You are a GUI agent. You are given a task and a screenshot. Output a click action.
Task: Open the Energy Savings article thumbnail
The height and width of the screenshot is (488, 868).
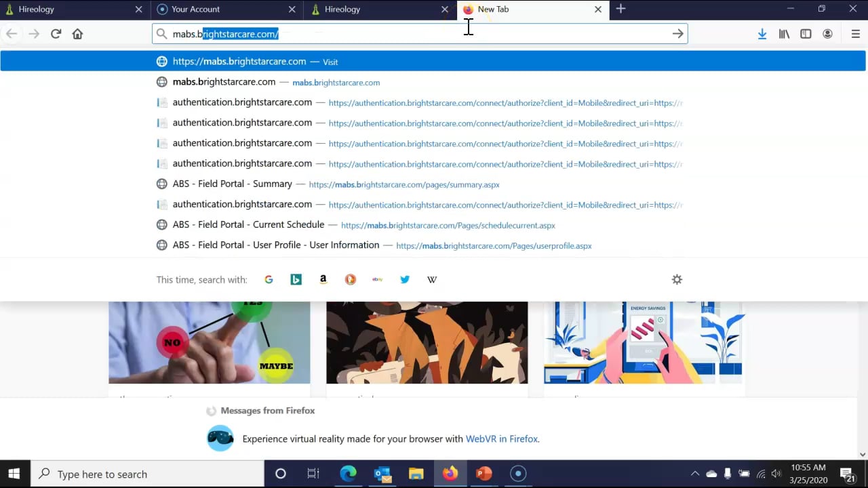[644, 342]
